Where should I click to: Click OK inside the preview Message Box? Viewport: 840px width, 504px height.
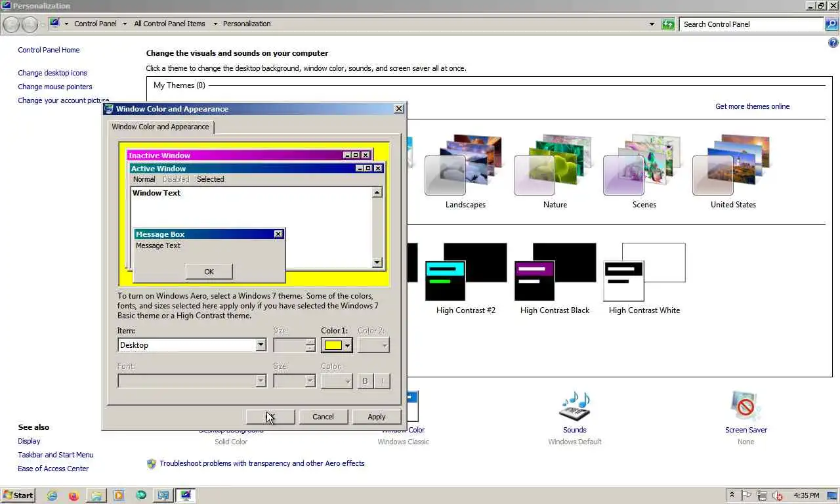(x=209, y=272)
